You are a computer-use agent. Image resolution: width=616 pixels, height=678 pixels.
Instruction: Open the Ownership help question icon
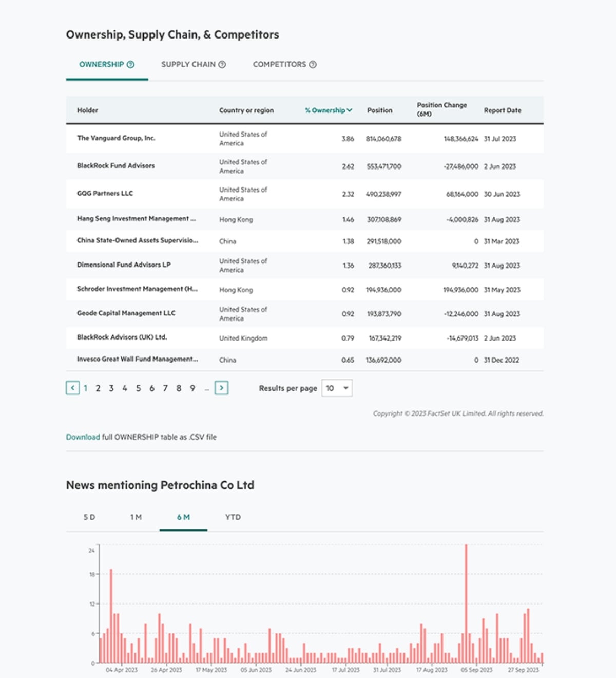coord(130,64)
